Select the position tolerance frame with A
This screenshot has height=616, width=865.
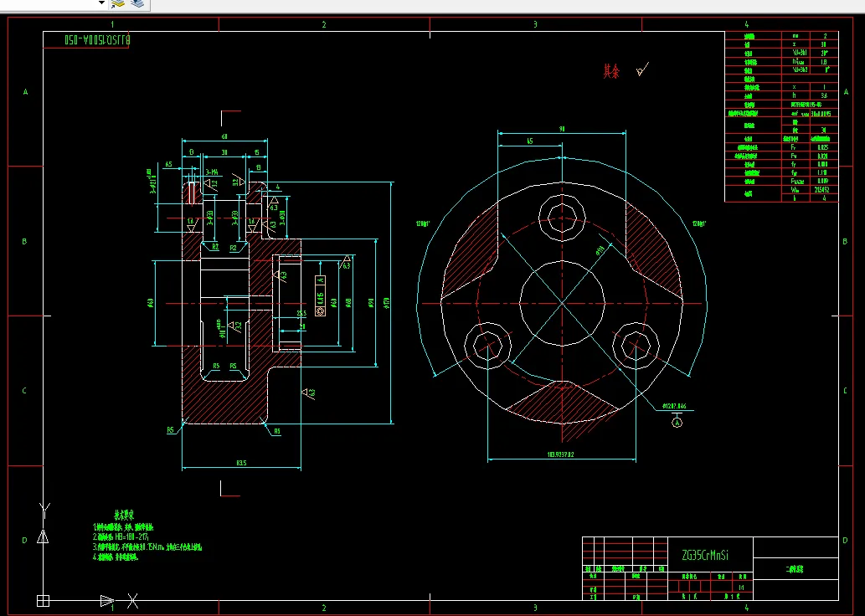(x=320, y=295)
